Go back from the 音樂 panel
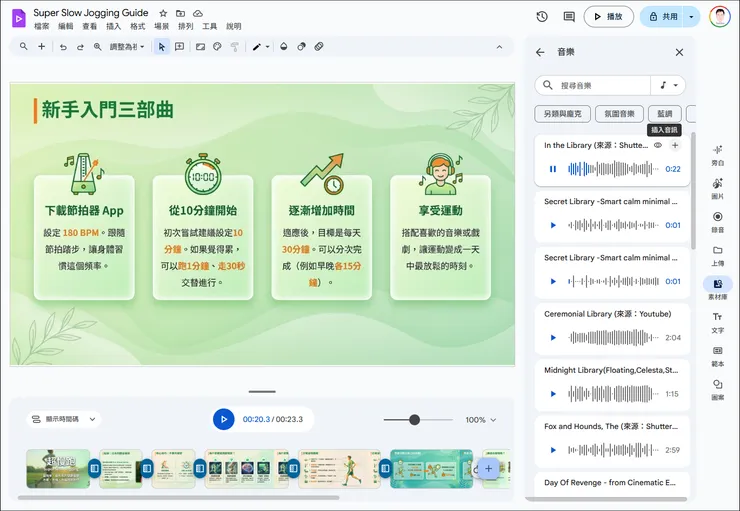Screen dimensions: 740x511 540,52
